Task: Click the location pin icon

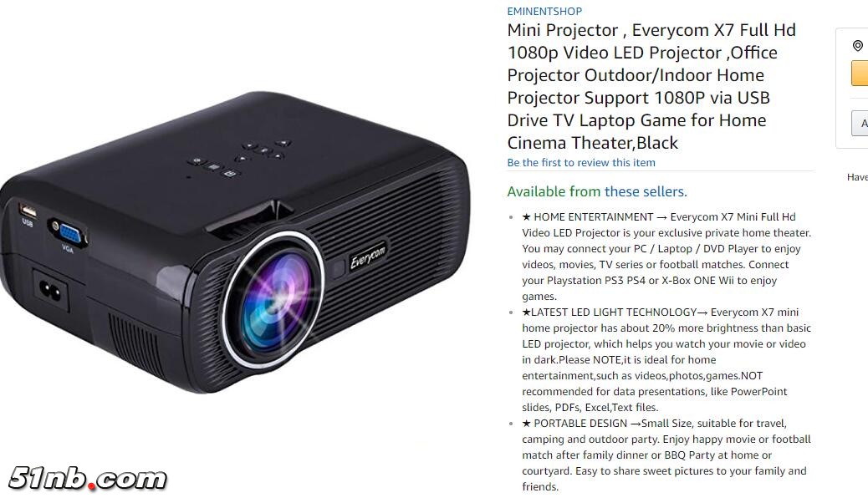Action: [857, 46]
